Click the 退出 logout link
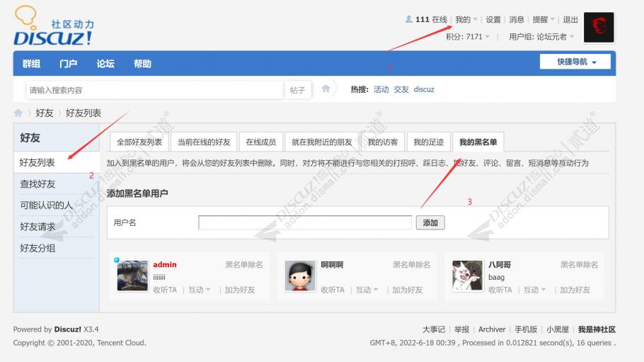 tap(570, 19)
